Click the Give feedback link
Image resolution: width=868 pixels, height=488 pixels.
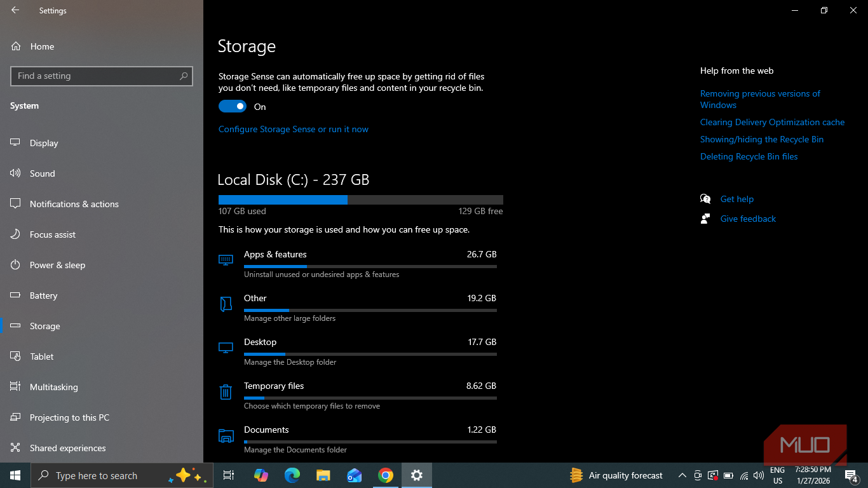pos(748,219)
